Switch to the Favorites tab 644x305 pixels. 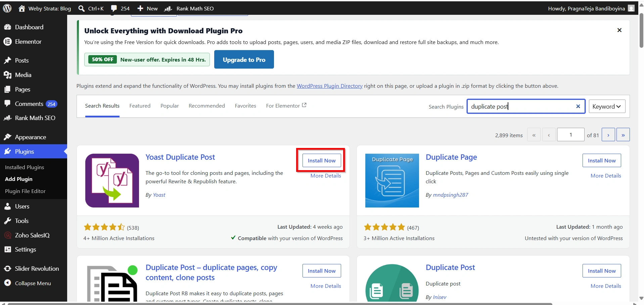point(245,106)
